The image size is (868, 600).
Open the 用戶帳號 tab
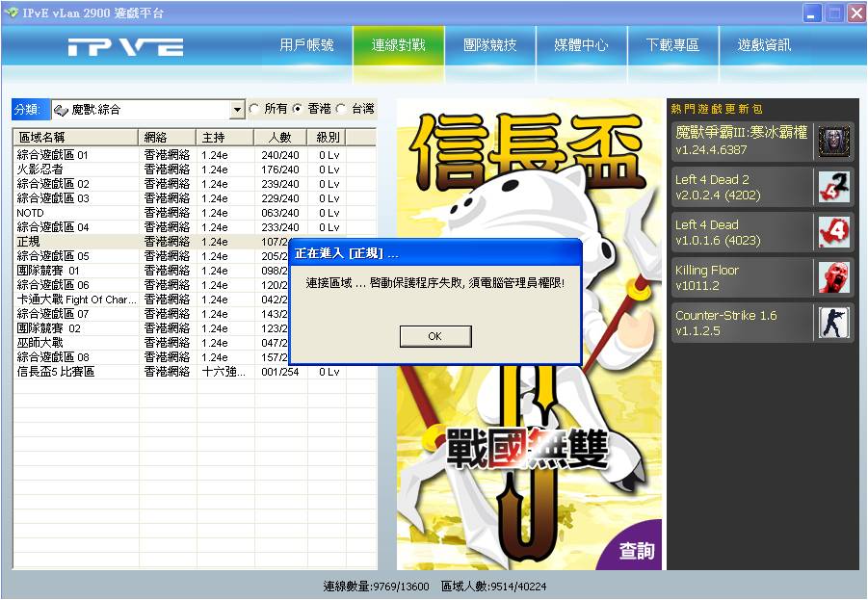pyautogui.click(x=306, y=45)
